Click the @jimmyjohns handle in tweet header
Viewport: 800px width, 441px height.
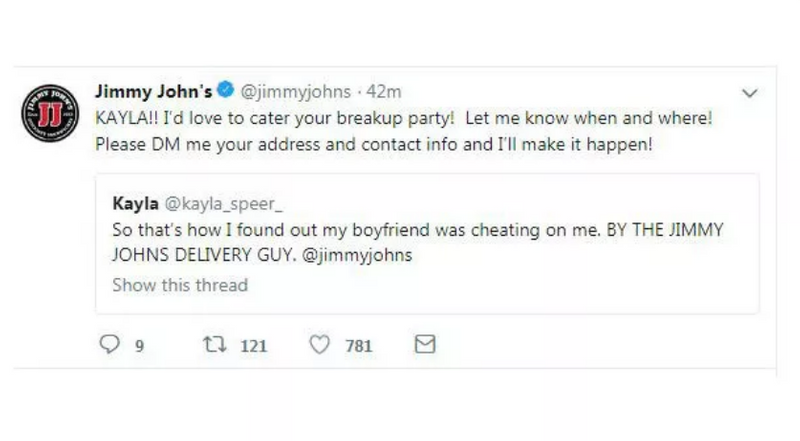[x=296, y=91]
